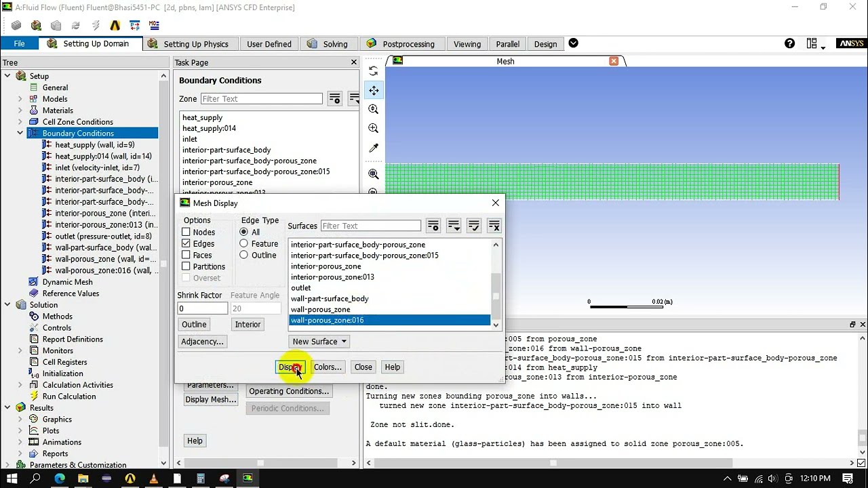Screen dimensions: 868x488
Task: Collapse the Setup tree node
Action: (x=7, y=76)
